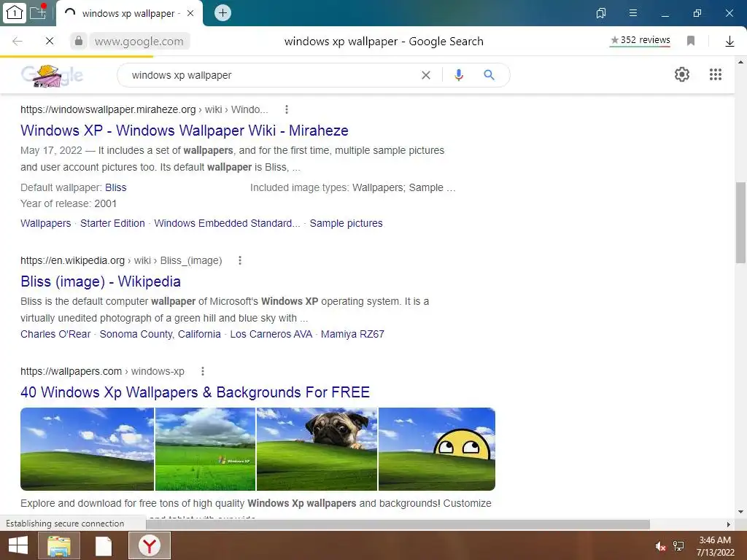Open the thumbnail with Windows XP logo
The image size is (747, 560).
click(x=205, y=449)
